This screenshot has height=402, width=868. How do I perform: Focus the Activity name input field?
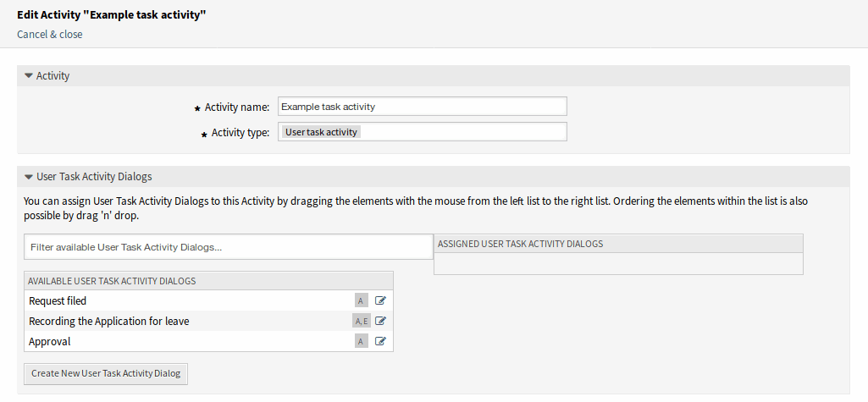(x=423, y=106)
